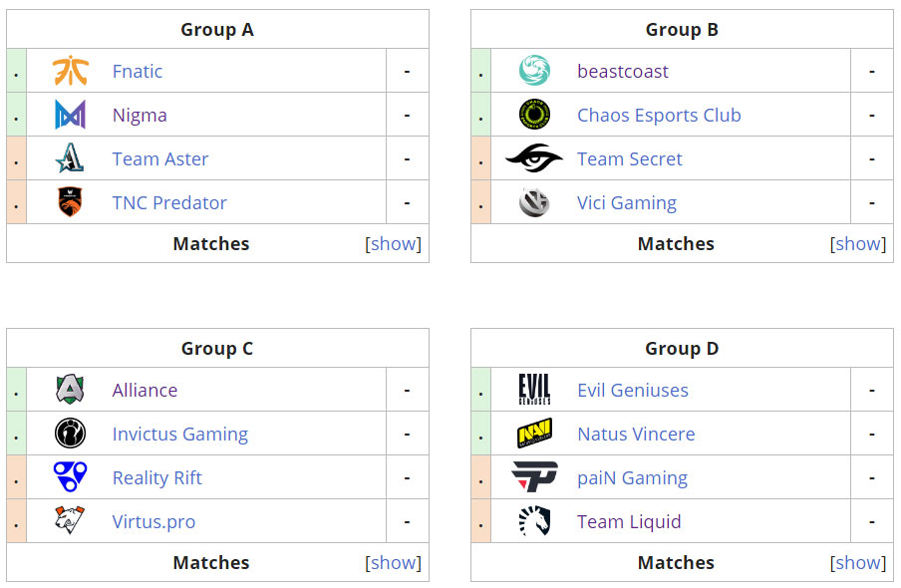901x588 pixels.
Task: Show Group D match results
Action: (x=858, y=562)
